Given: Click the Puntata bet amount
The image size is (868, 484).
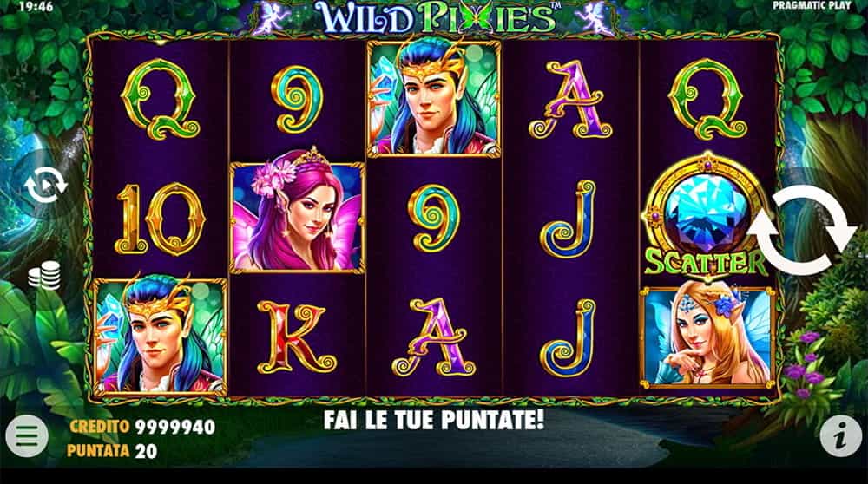Looking at the screenshot, I should click(x=146, y=451).
